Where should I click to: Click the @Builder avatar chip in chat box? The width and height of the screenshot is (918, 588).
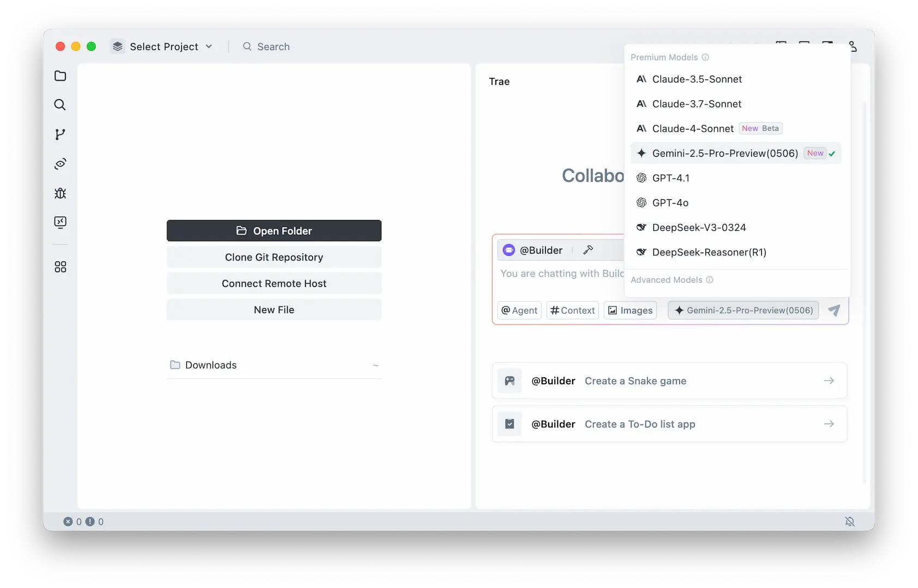click(x=532, y=250)
